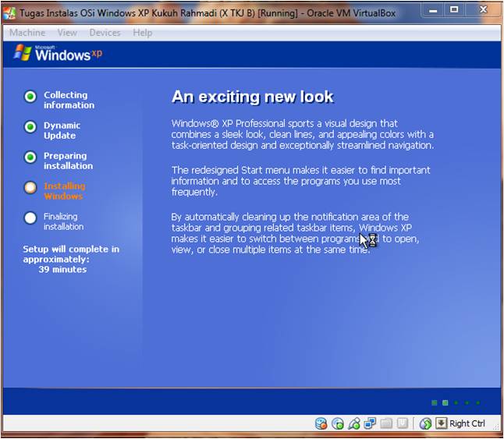The height and width of the screenshot is (439, 504).
Task: Click the 'An exciting new look' heading
Action: 253,97
